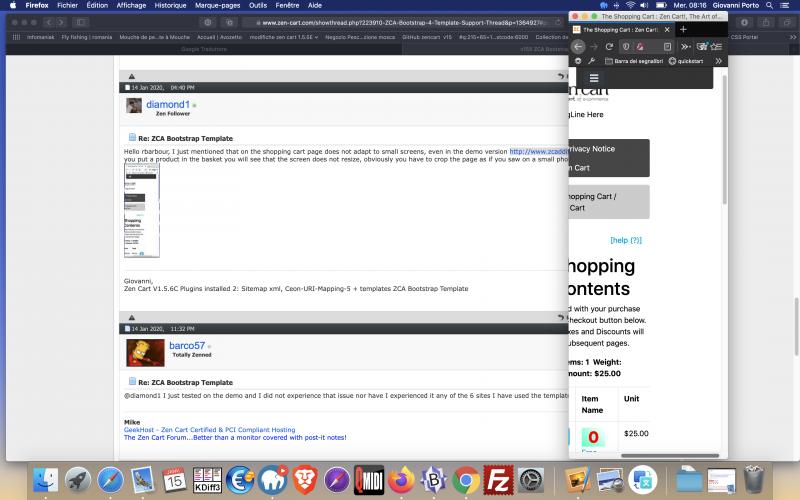Open the Fichier menu

point(67,5)
